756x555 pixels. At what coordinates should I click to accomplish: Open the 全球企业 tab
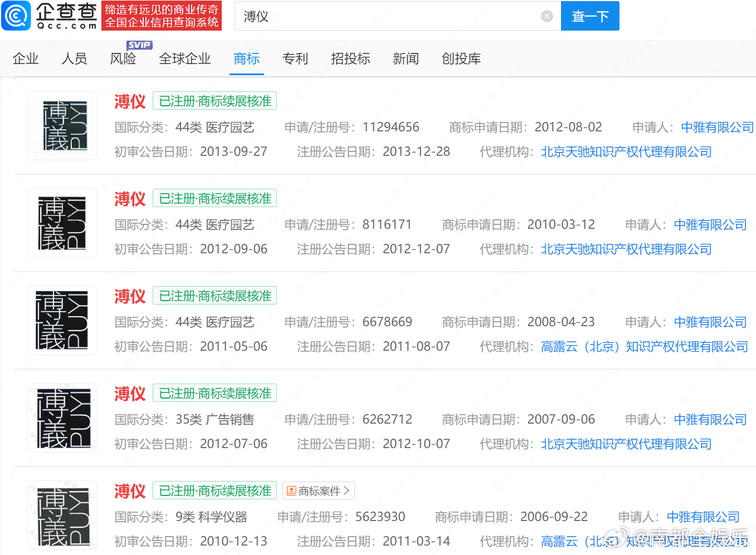tap(185, 58)
